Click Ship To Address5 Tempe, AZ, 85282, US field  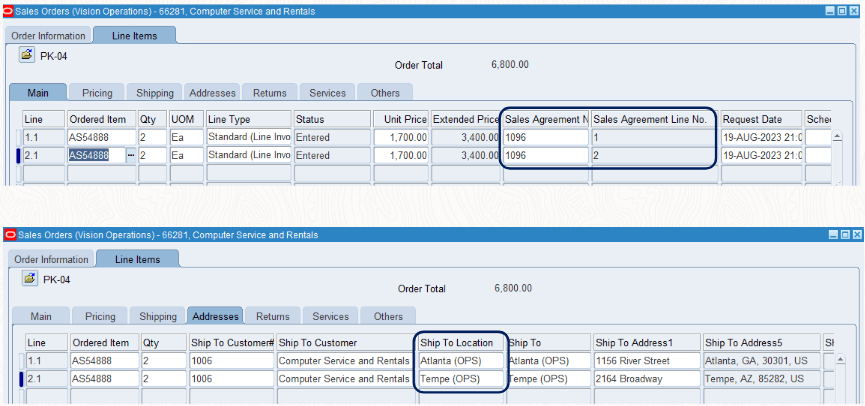pos(761,379)
